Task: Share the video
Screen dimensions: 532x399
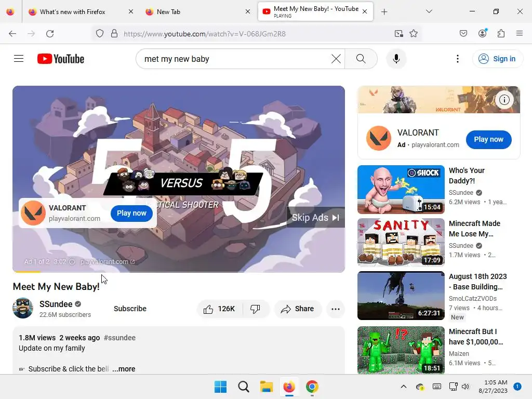Action: [298, 309]
